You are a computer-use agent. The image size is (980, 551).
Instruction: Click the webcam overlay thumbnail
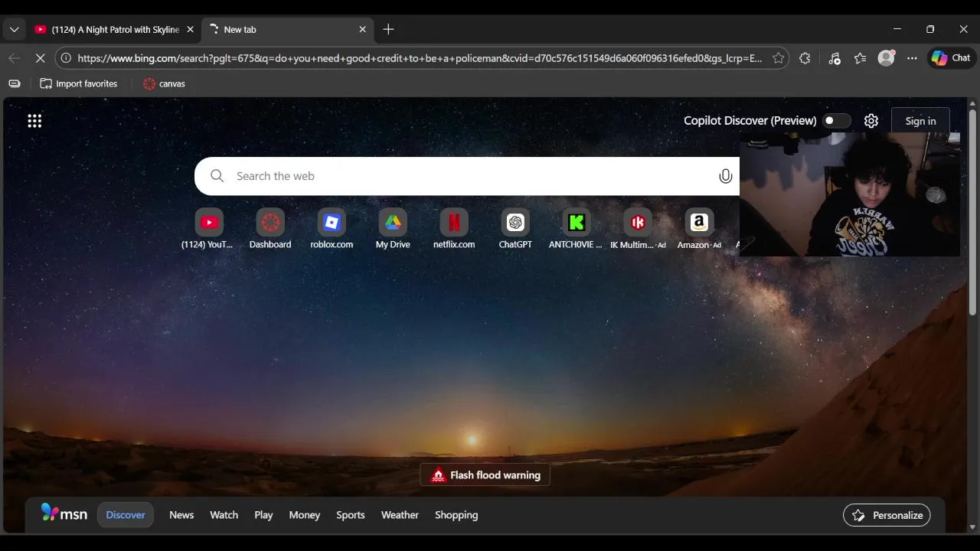(850, 194)
